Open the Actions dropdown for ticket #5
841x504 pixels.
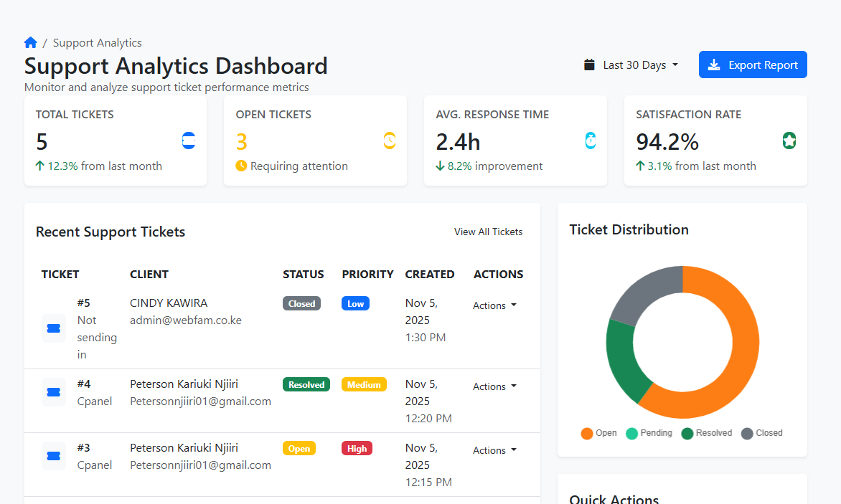[x=494, y=305]
